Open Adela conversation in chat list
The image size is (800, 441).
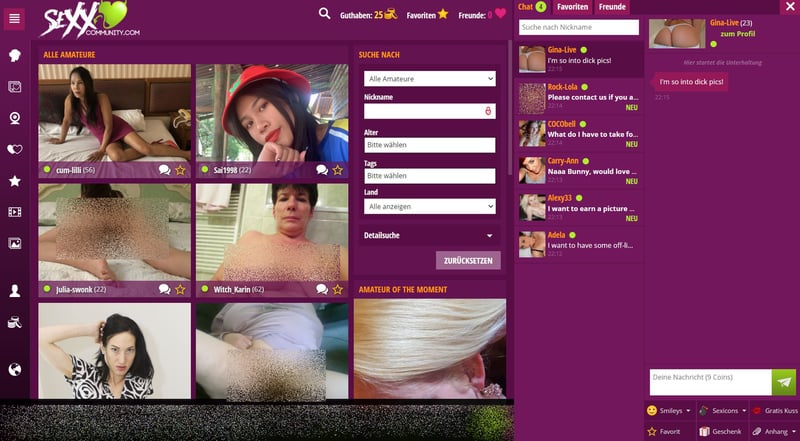(x=579, y=246)
